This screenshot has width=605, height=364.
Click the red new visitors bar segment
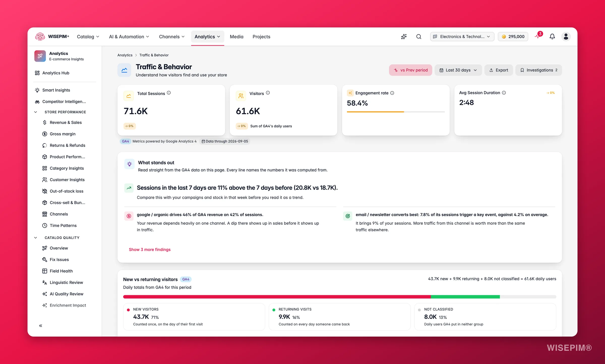277,297
